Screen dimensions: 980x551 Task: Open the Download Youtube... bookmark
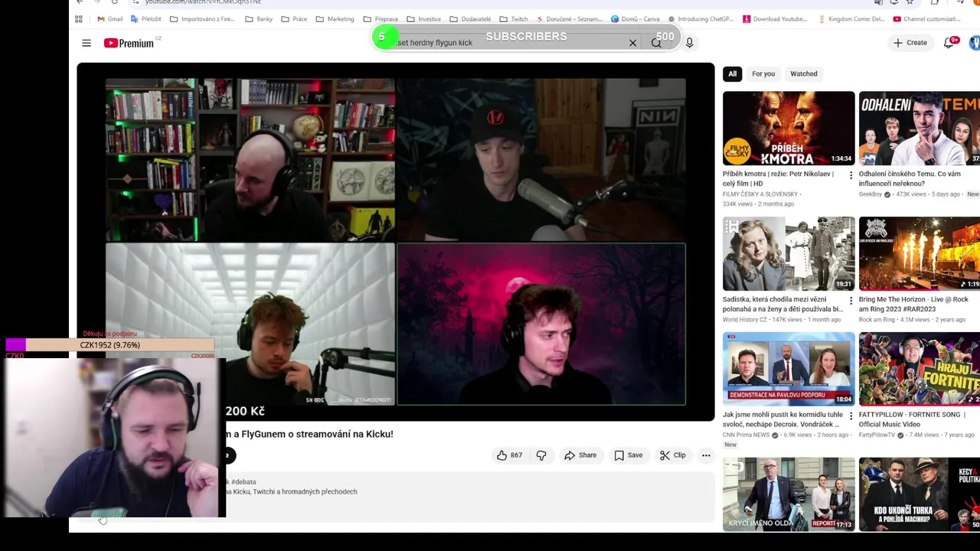(x=775, y=19)
